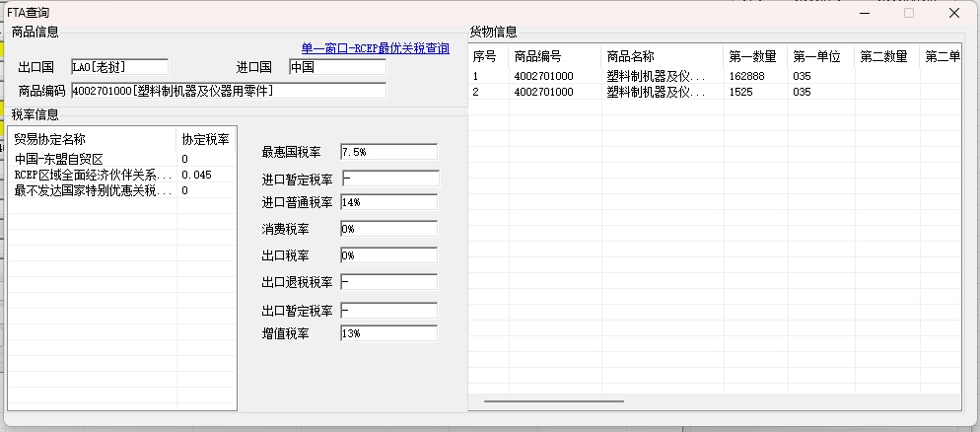This screenshot has width=980, height=432.
Task: Click the 0.045 RCEP rate cell
Action: click(x=206, y=175)
